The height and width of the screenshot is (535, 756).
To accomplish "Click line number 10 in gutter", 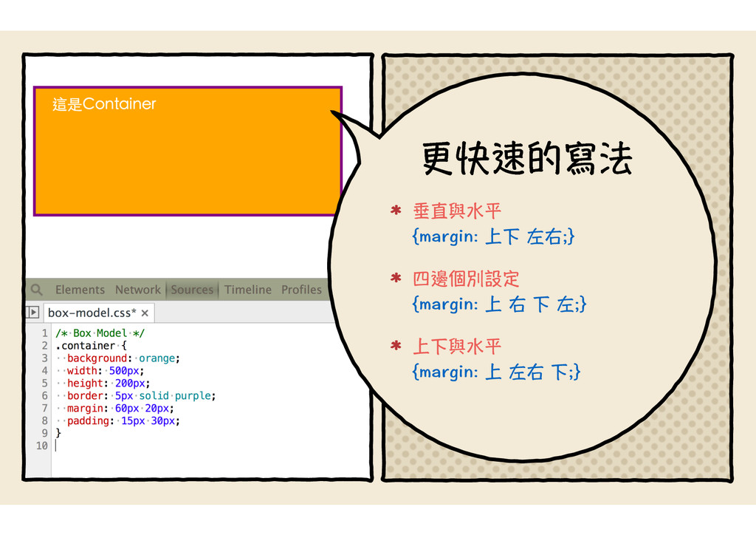I will (42, 446).
